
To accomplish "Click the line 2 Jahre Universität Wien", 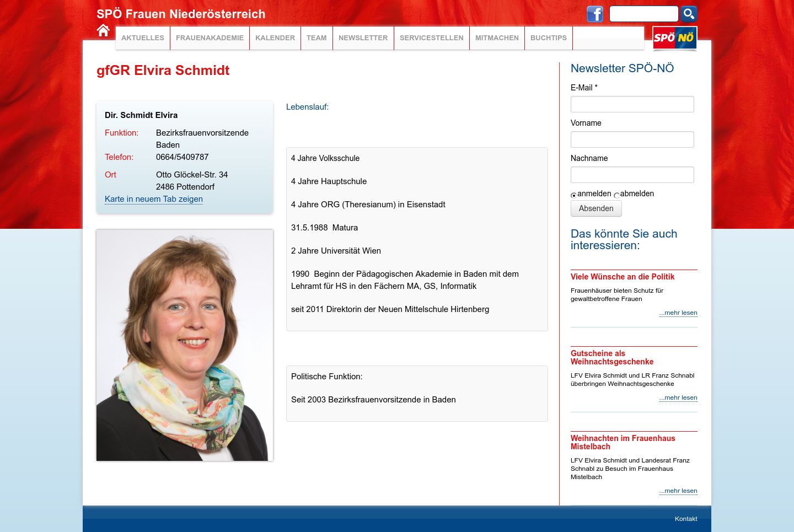I will [x=336, y=251].
